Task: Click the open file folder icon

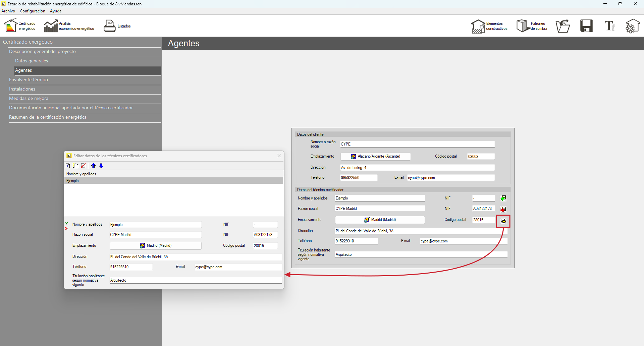Action: 563,26
